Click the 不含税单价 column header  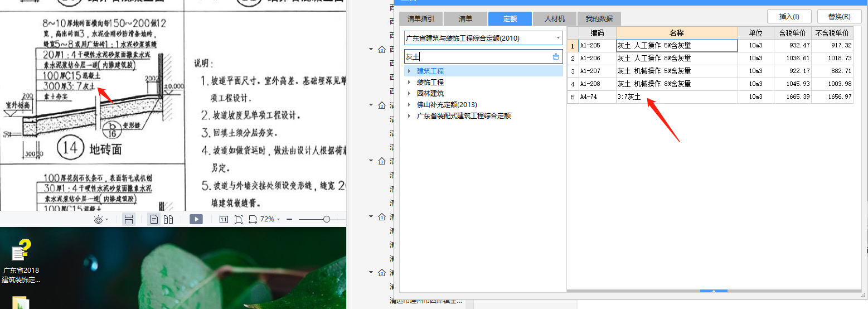(832, 33)
